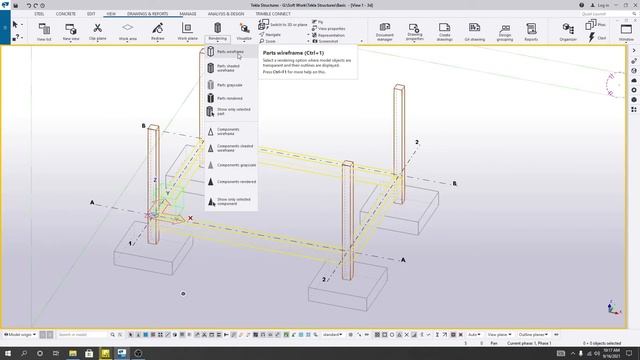Viewport: 640px width, 360px height.
Task: Open File Explorer from taskbar
Action: (x=73, y=353)
